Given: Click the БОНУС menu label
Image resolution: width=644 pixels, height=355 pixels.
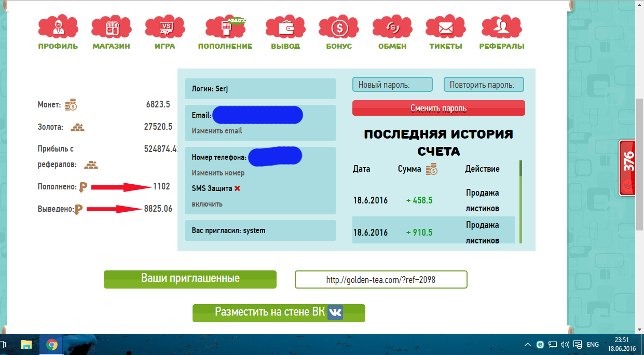Looking at the screenshot, I should click(x=339, y=46).
